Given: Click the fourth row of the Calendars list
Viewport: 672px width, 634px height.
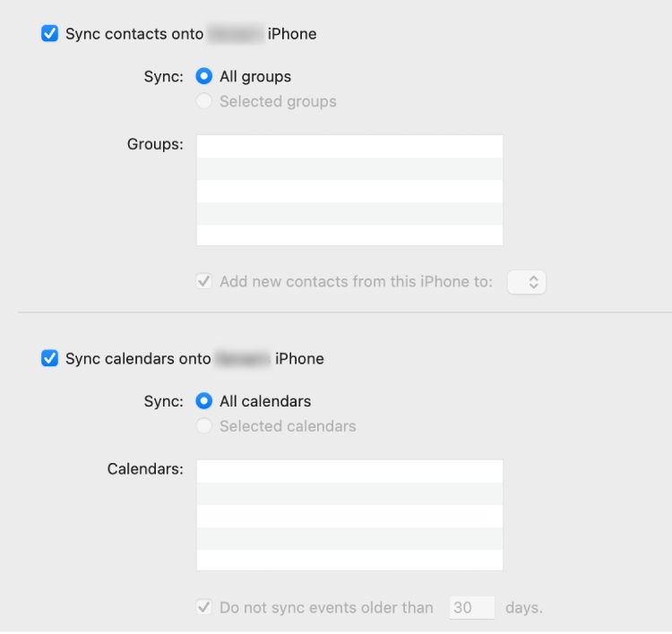Looking at the screenshot, I should pyautogui.click(x=349, y=538).
